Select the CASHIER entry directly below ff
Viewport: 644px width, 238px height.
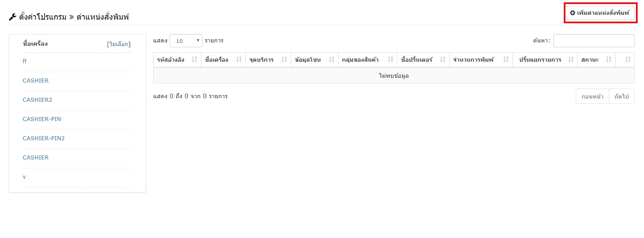click(x=36, y=81)
